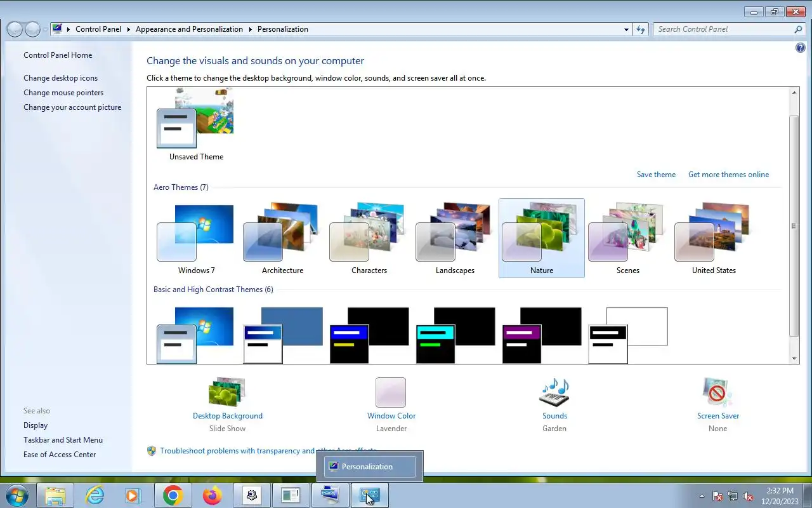Select the Scenes theme

[627, 238]
